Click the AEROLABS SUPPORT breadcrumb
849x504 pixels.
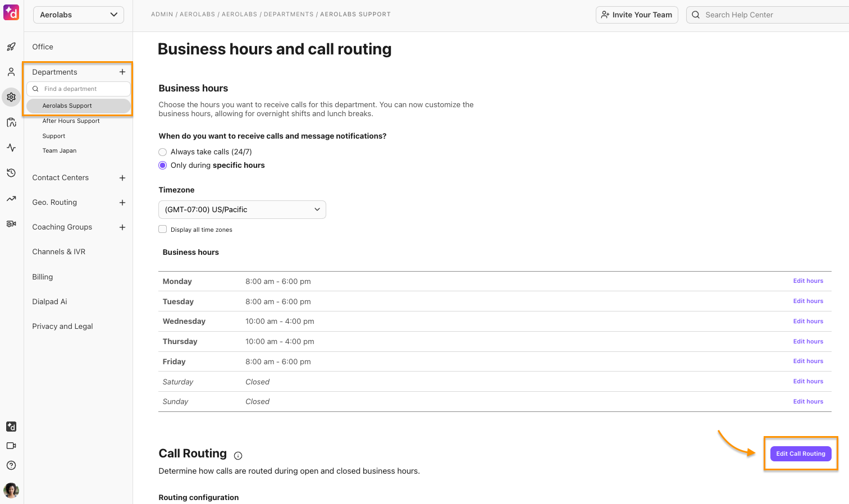[x=355, y=14]
